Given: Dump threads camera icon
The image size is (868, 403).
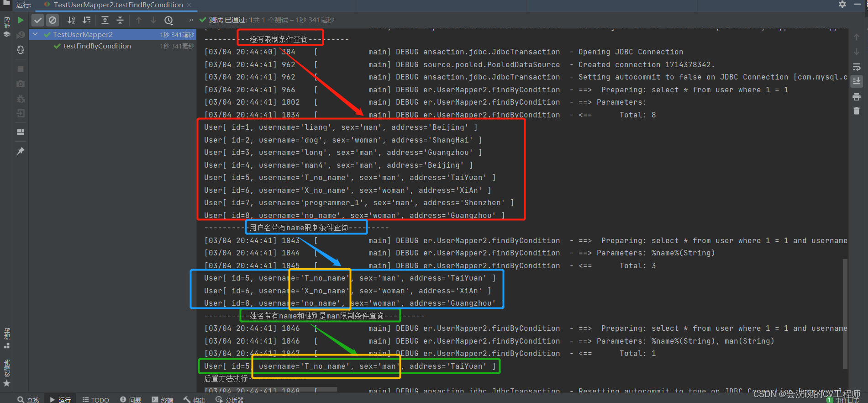Looking at the screenshot, I should coord(21,84).
